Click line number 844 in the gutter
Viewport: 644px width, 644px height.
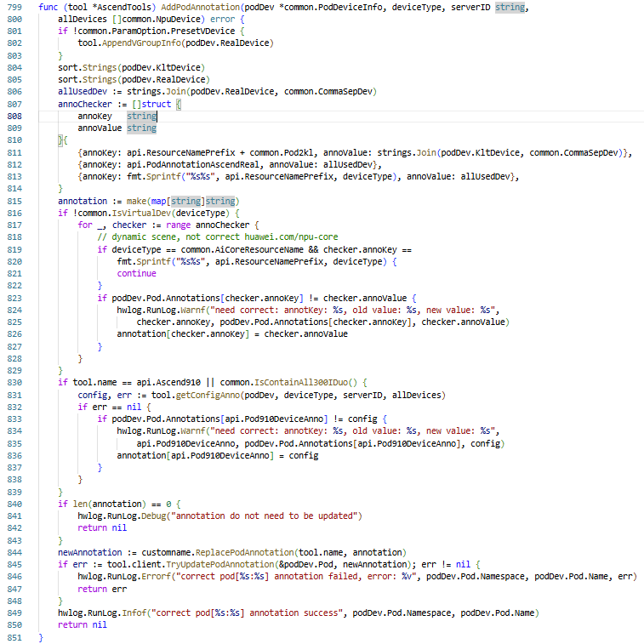14,552
